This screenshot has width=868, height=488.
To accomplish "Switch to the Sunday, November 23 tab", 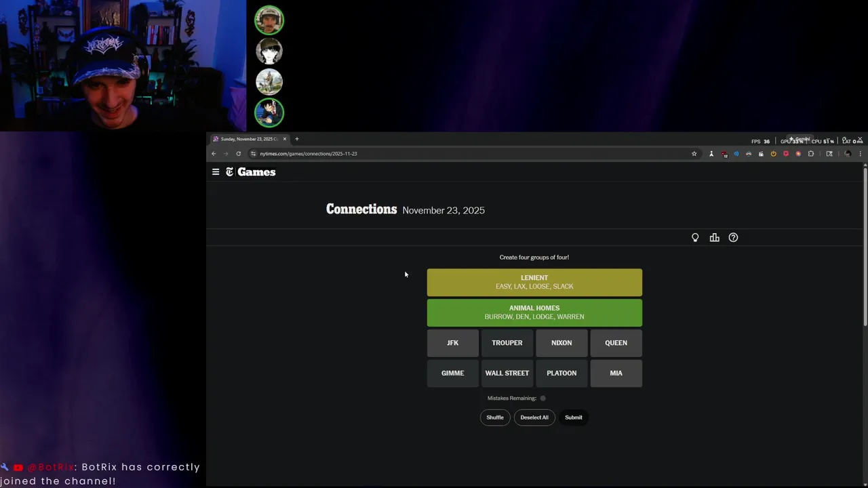I will pos(250,139).
